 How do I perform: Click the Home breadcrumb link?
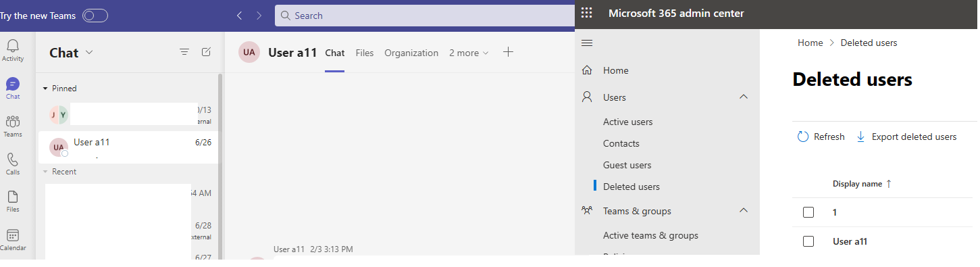click(810, 43)
